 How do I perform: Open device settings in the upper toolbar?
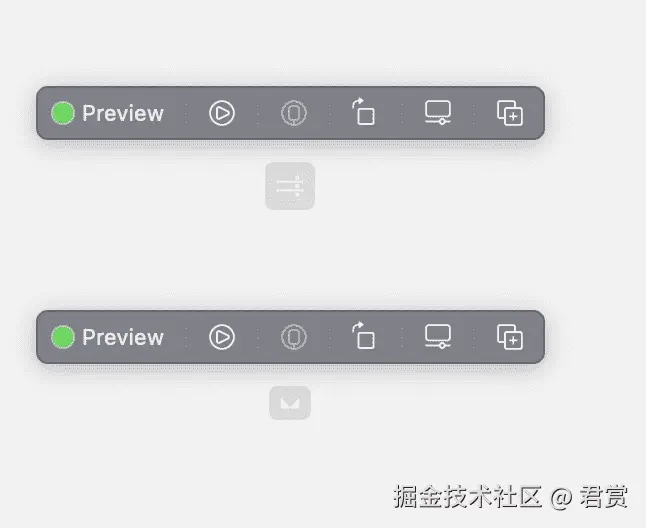[x=438, y=112]
